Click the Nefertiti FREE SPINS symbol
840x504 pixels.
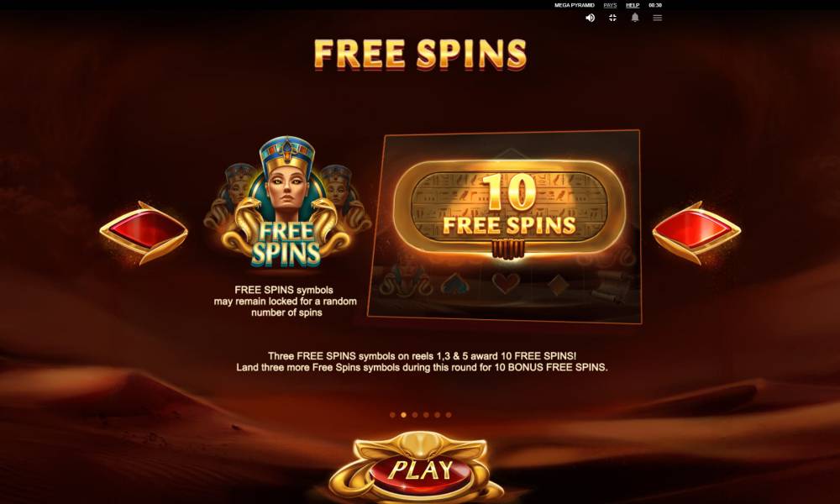point(287,202)
